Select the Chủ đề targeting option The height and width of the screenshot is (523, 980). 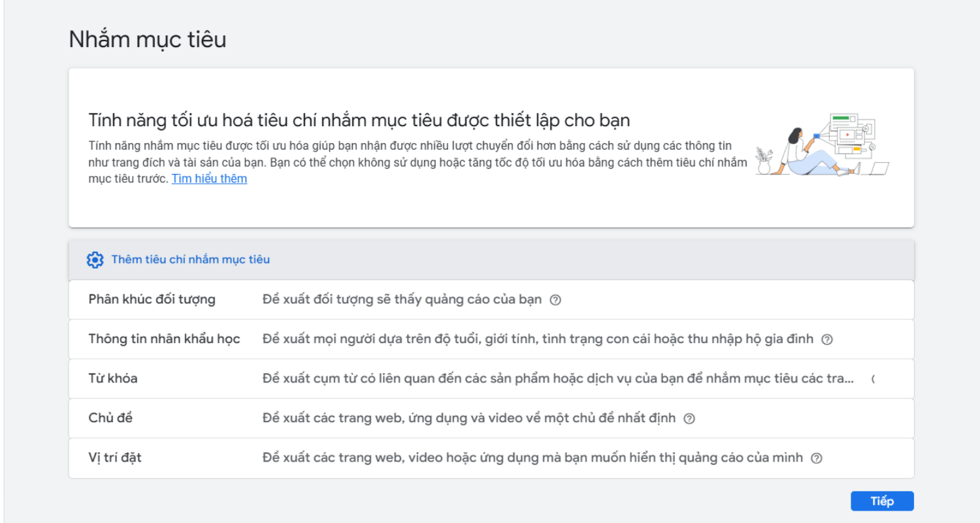(x=110, y=418)
